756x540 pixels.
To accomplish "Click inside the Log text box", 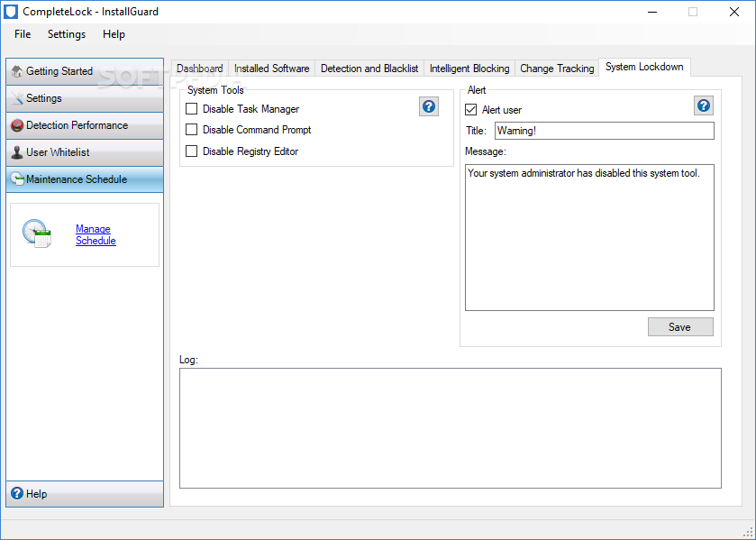I will click(451, 428).
